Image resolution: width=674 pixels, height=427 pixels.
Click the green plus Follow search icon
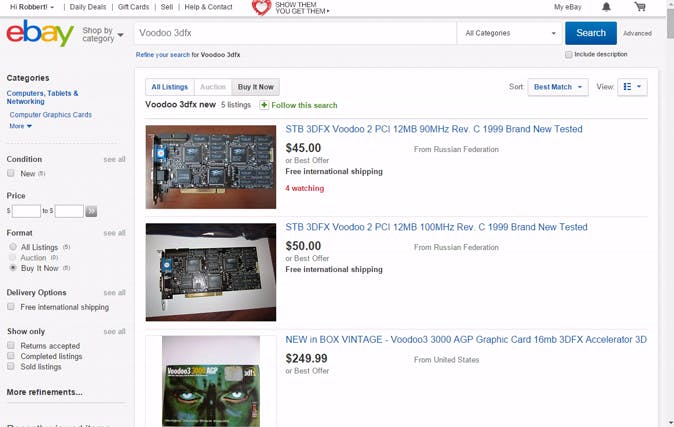(x=264, y=105)
